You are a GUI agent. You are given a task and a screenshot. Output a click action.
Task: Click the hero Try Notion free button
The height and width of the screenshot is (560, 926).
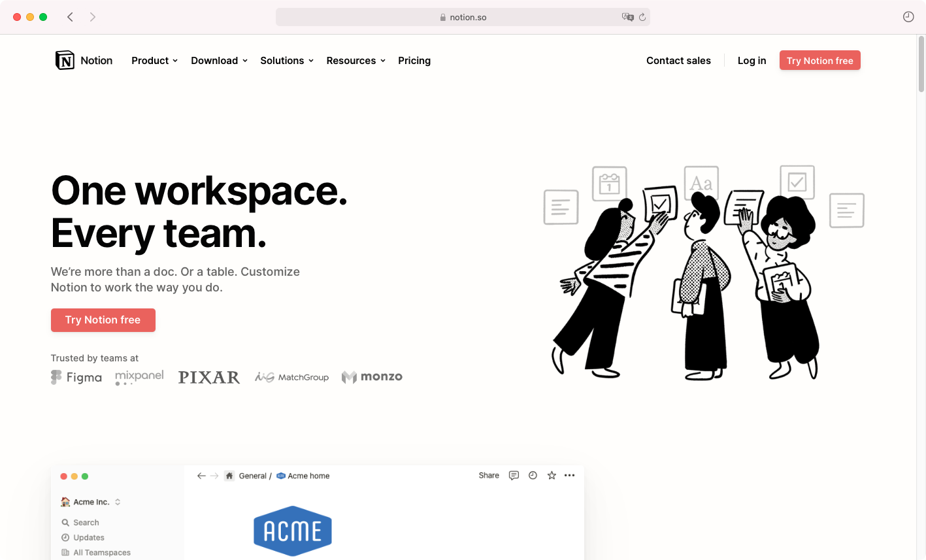tap(103, 320)
